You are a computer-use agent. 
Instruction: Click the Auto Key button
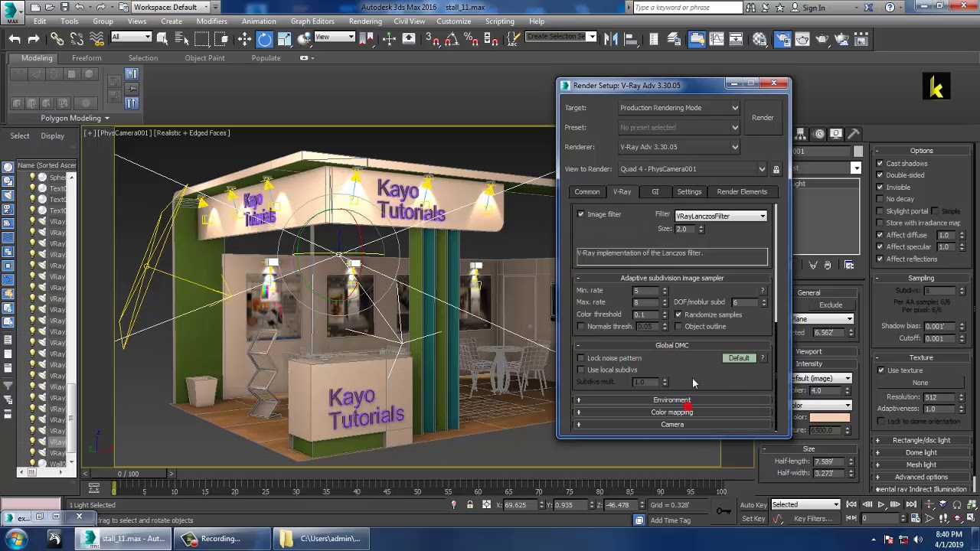[753, 504]
